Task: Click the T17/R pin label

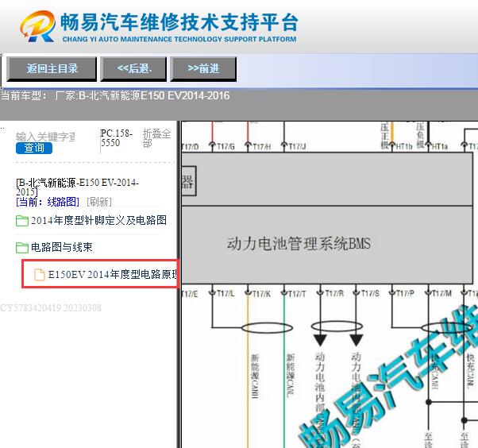Action: tap(334, 294)
